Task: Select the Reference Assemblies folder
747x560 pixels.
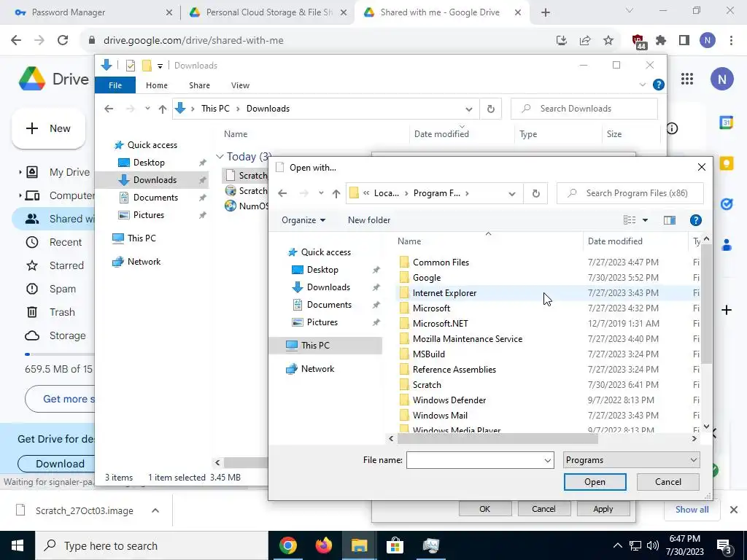Action: pos(454,370)
